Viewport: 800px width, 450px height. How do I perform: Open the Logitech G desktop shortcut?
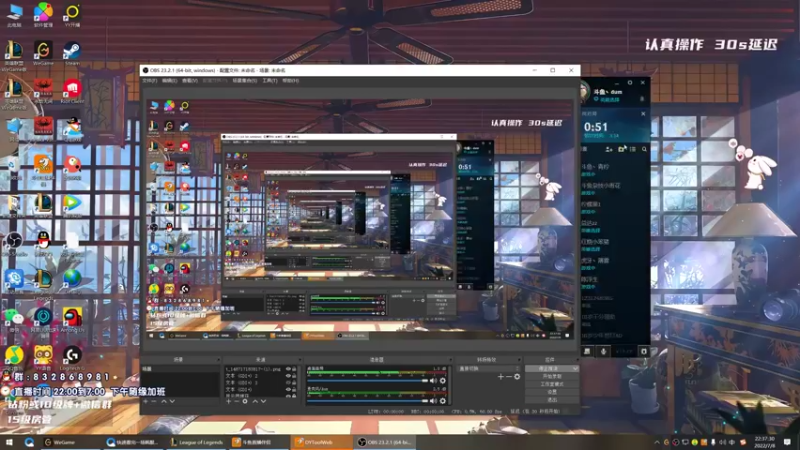point(72,358)
